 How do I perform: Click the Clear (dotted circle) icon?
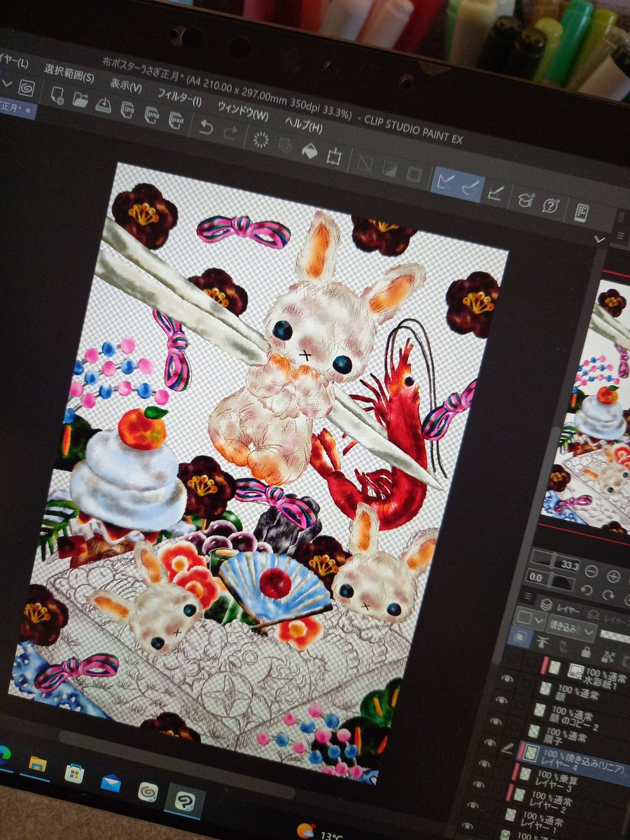pos(260,139)
